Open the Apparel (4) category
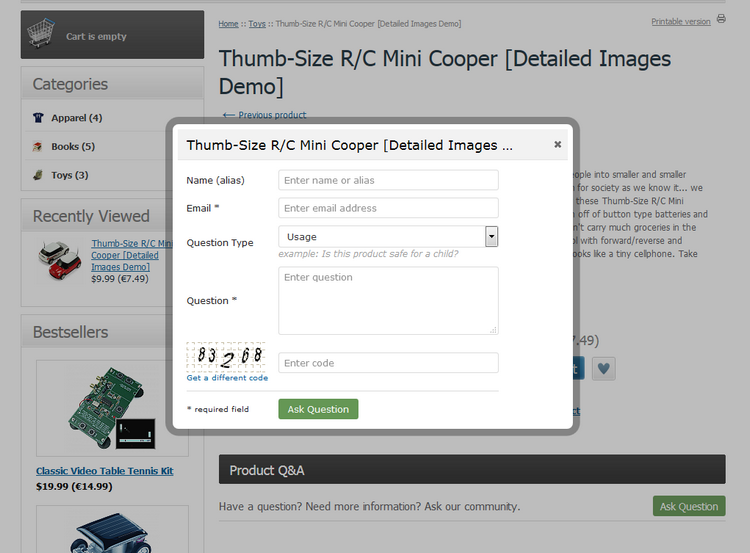Viewport: 750px width, 553px height. pos(77,118)
